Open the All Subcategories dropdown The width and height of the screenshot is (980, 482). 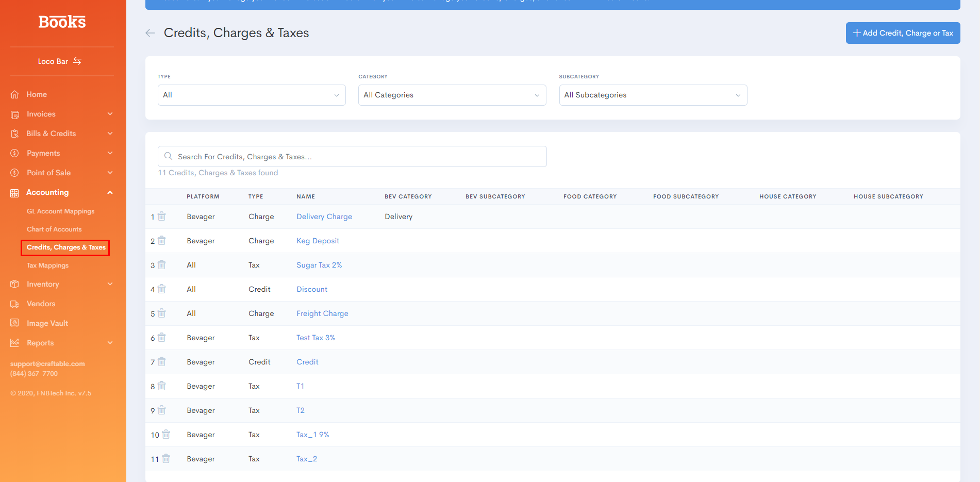click(x=653, y=95)
